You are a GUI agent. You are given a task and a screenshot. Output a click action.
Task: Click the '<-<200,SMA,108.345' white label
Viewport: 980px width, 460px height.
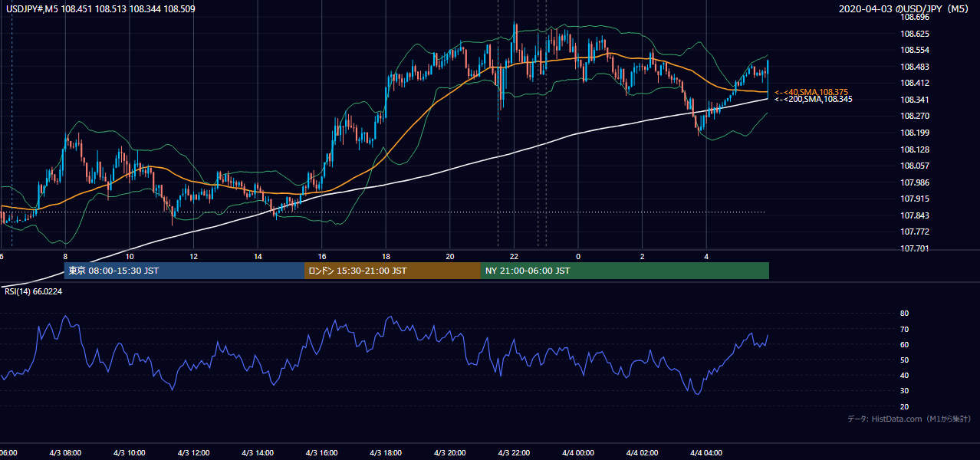812,100
